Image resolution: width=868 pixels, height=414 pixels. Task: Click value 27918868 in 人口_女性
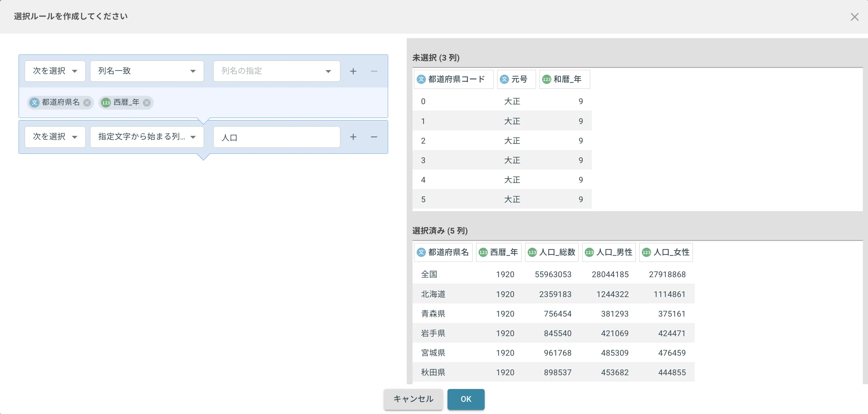click(x=667, y=274)
